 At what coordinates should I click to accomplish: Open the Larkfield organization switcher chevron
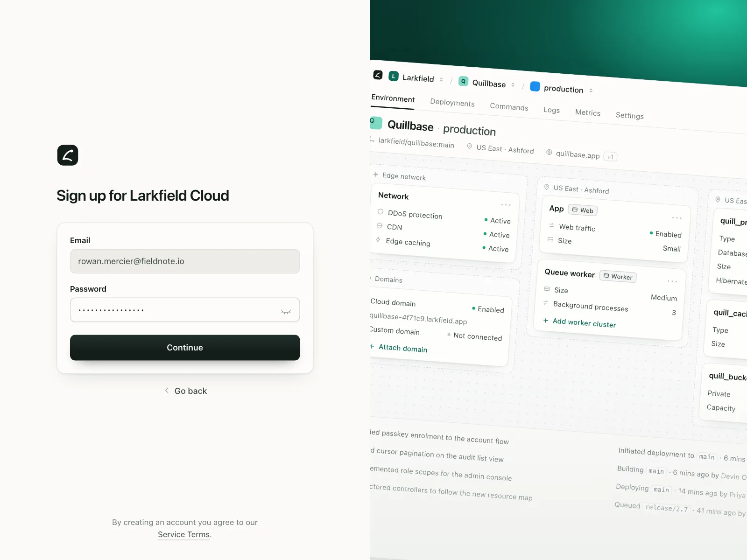[x=441, y=80]
